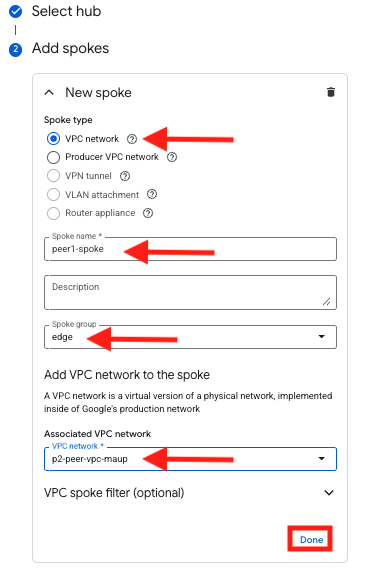Viewport: 368px width, 572px height.
Task: Open help for Producer VPC network
Action: [x=172, y=157]
